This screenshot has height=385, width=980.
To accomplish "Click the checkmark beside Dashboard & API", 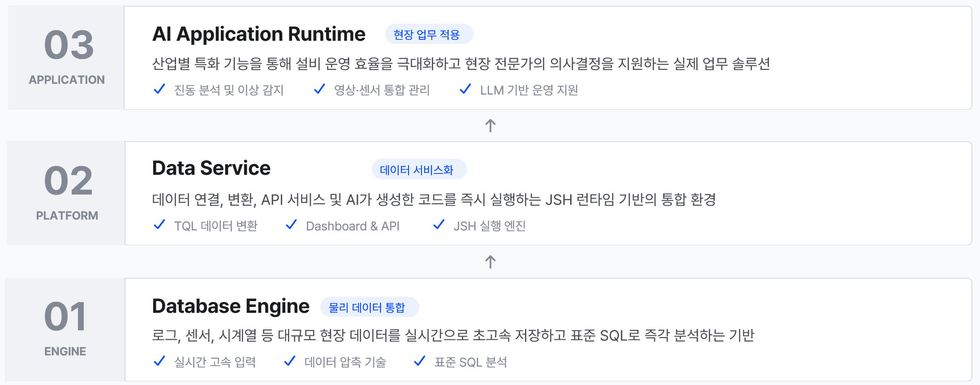I will tap(292, 225).
